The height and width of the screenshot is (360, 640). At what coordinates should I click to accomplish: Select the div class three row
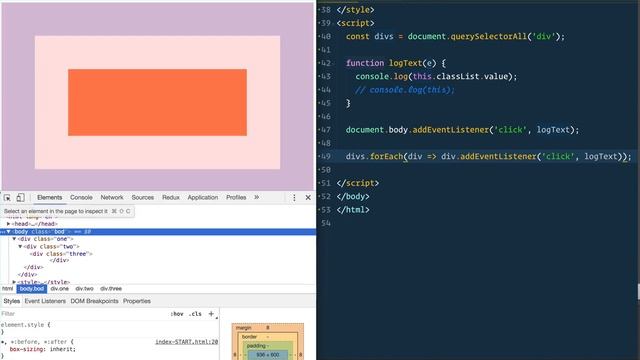(x=61, y=254)
